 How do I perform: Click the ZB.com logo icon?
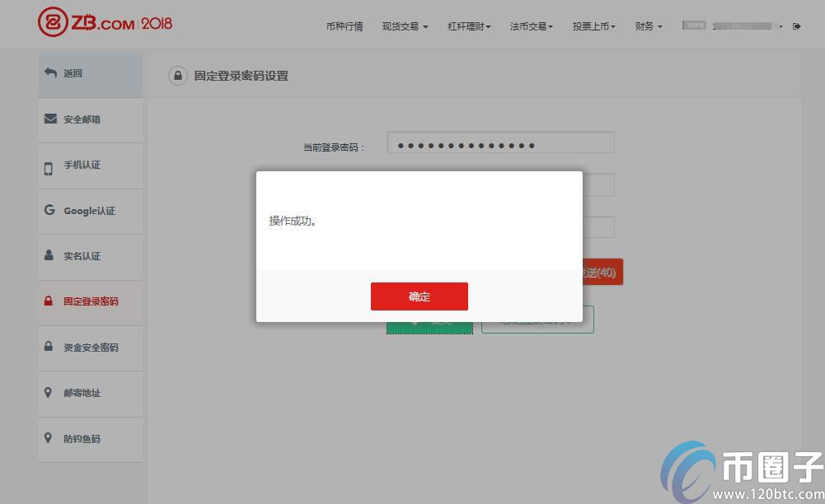pos(51,23)
